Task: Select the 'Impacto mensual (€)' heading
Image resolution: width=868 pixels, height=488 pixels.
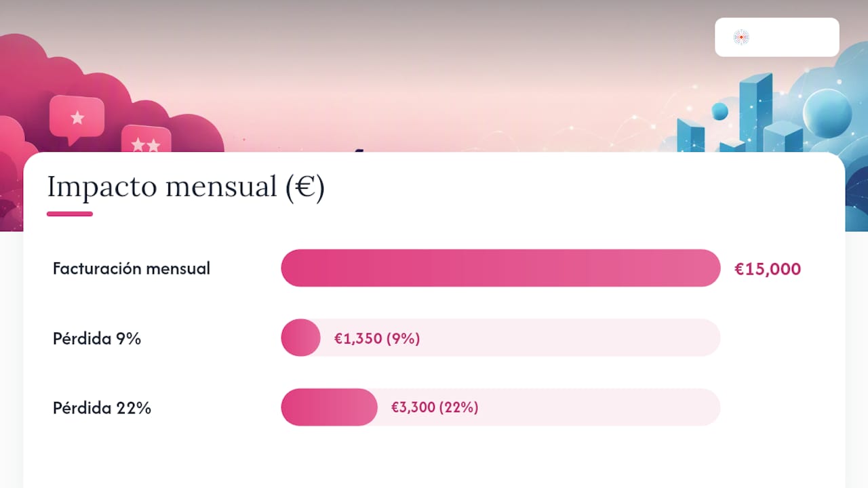Action: 186,186
